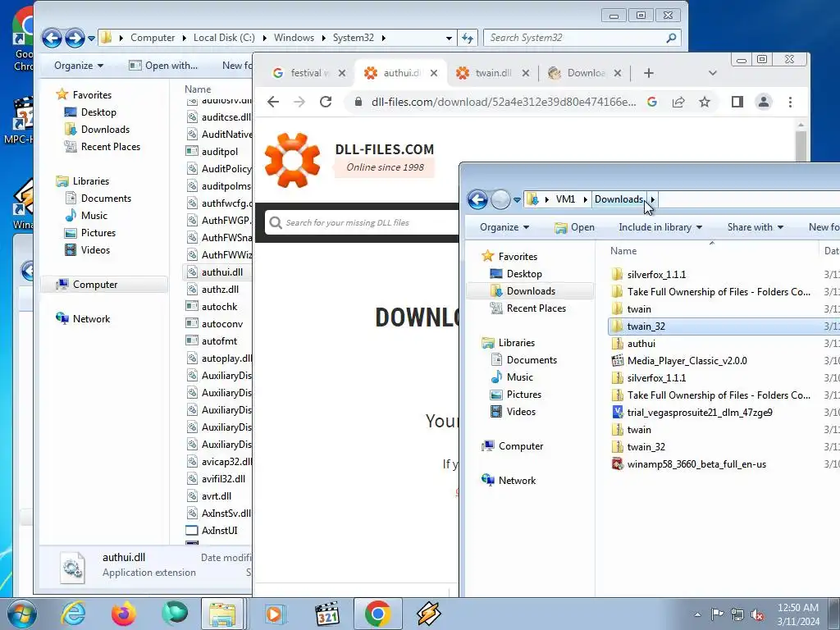840x630 pixels.
Task: Open Chrome three-dot menu
Action: pyautogui.click(x=790, y=102)
